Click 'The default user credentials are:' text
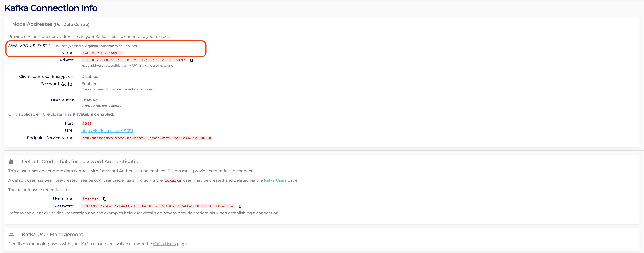 click(x=40, y=190)
